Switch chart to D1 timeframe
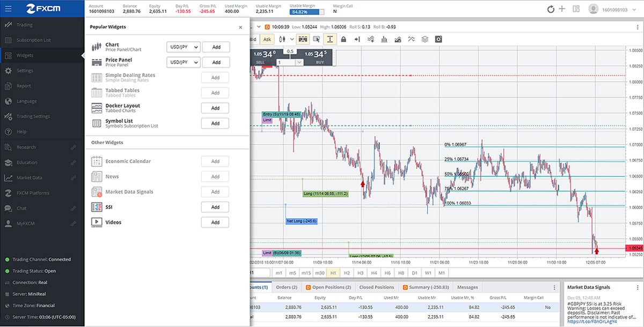The image size is (644, 327). click(x=415, y=273)
